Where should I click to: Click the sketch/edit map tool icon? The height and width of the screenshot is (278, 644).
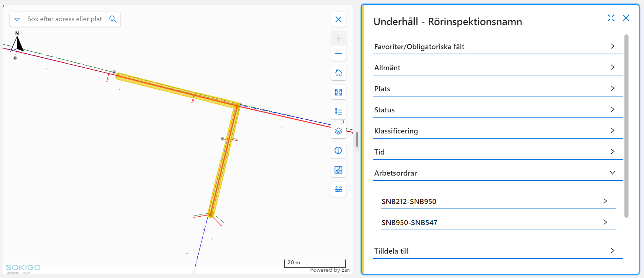pos(338,170)
